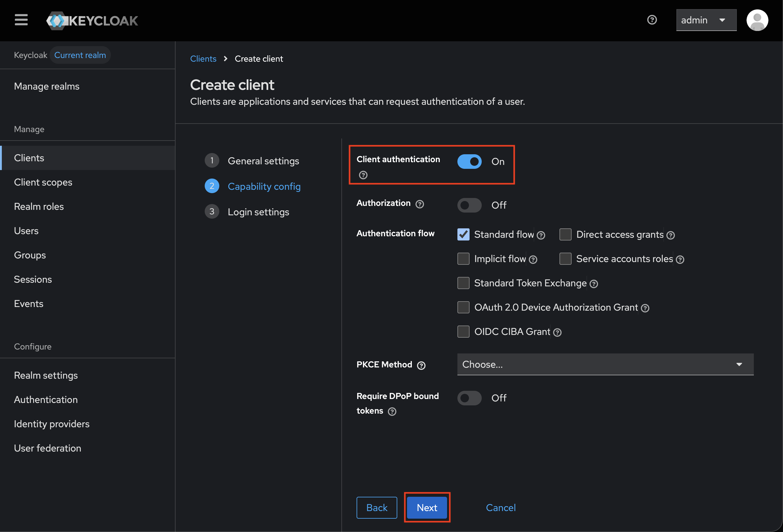783x532 pixels.
Task: Open the hamburger navigation menu
Action: tap(21, 20)
